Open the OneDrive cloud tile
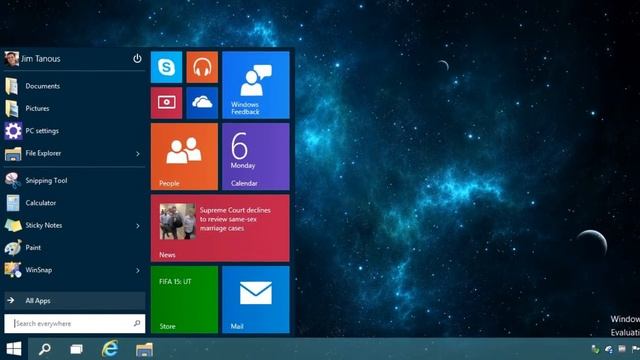Image resolution: width=640 pixels, height=360 pixels. point(202,103)
